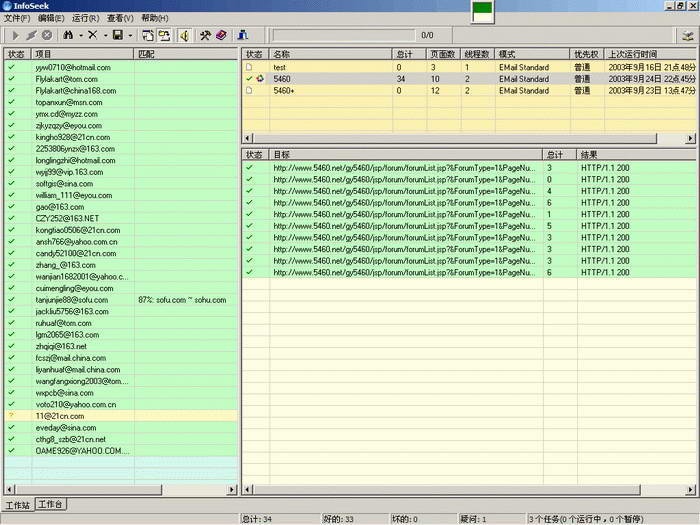
Task: Click the X delete icon in toolbar
Action: coord(92,35)
